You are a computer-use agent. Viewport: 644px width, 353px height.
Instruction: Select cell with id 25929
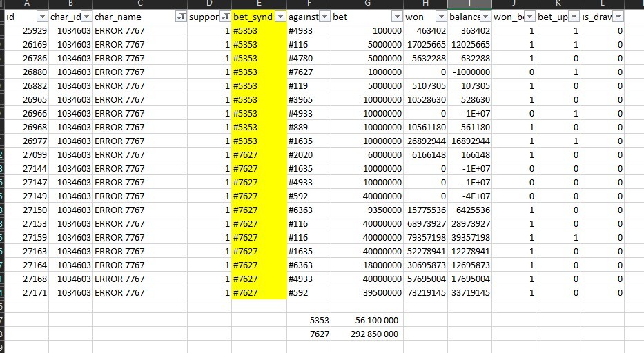pyautogui.click(x=27, y=31)
